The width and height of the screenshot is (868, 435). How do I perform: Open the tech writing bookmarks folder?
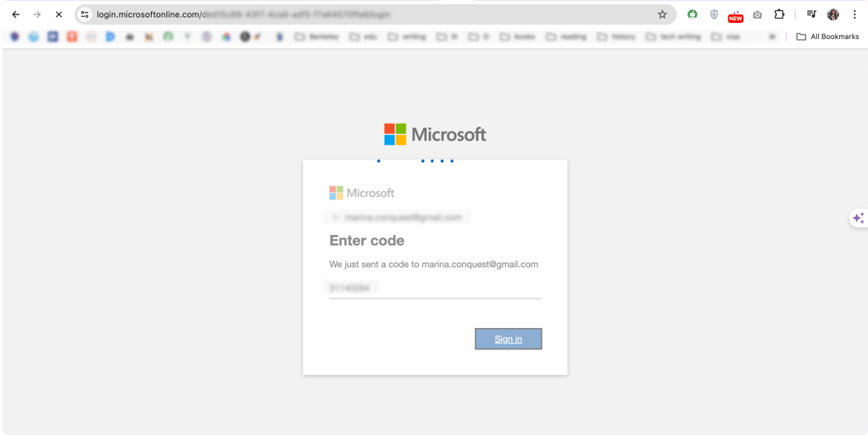point(674,36)
